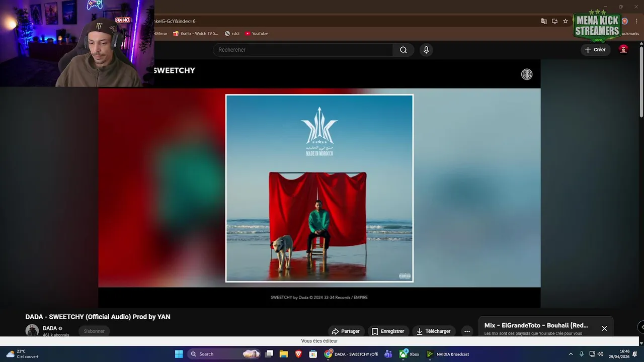Click the install/cast icon in address bar
The image size is (644, 362).
554,21
